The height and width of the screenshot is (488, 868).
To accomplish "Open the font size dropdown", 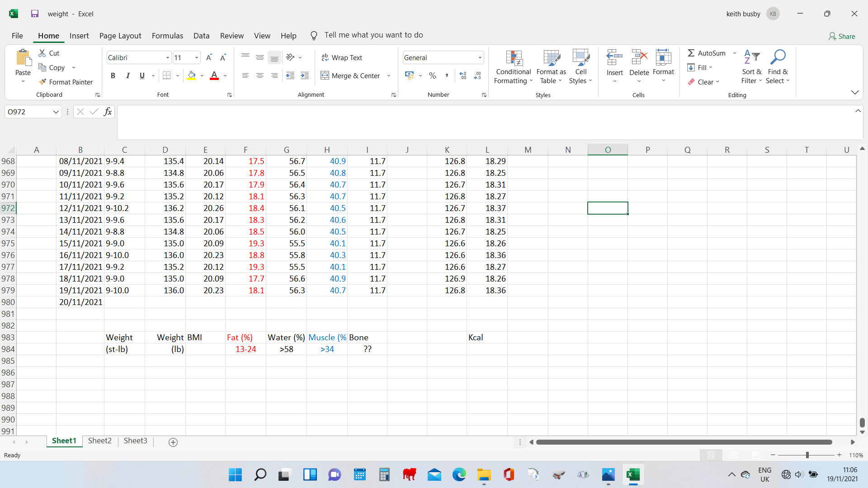I will pos(197,57).
